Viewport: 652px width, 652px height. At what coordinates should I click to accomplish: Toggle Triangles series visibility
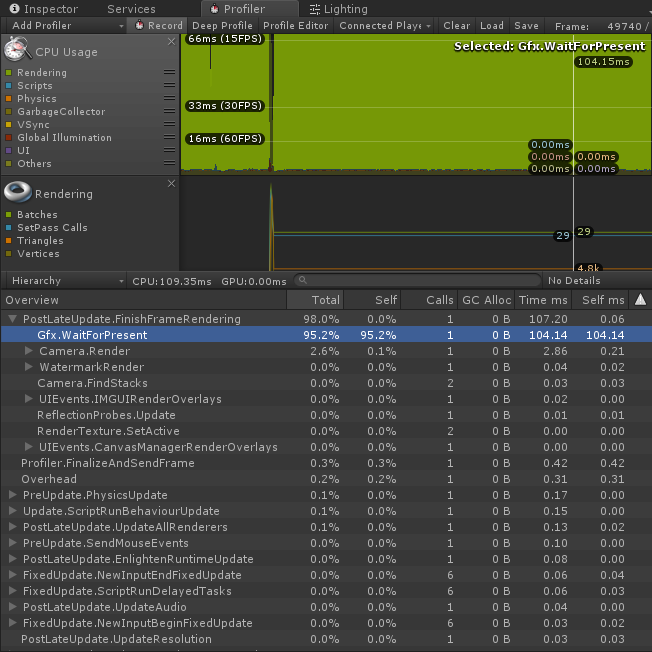point(8,240)
